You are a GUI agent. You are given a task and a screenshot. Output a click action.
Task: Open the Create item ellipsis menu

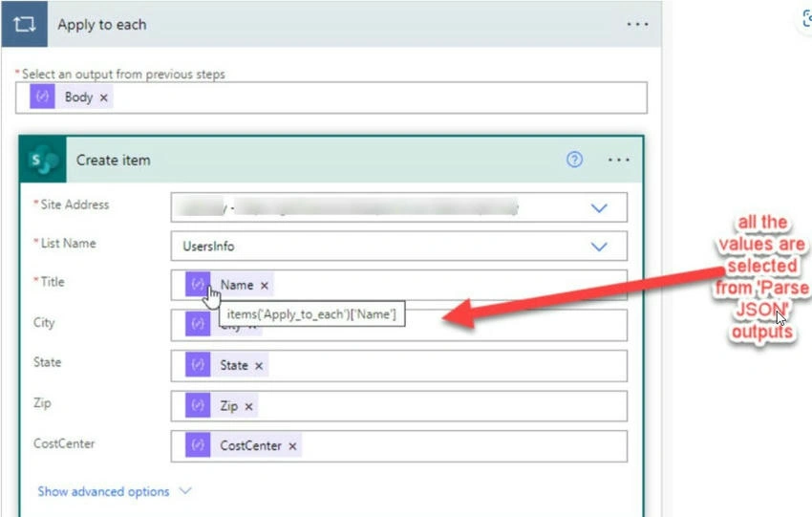pos(618,161)
